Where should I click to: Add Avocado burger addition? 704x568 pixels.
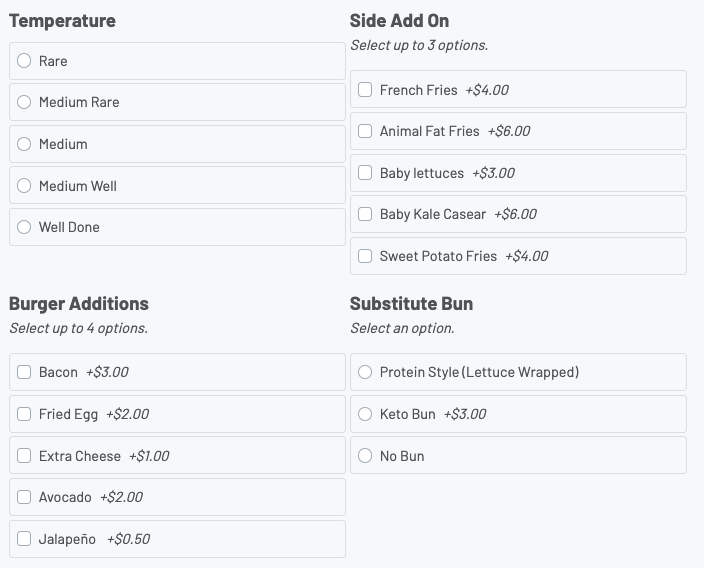coord(24,497)
